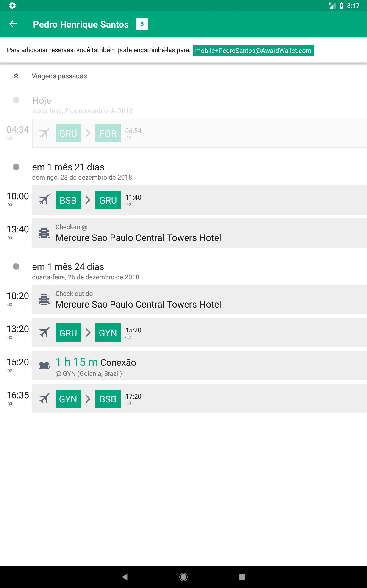Tap the Android home navigation button

pyautogui.click(x=183, y=577)
